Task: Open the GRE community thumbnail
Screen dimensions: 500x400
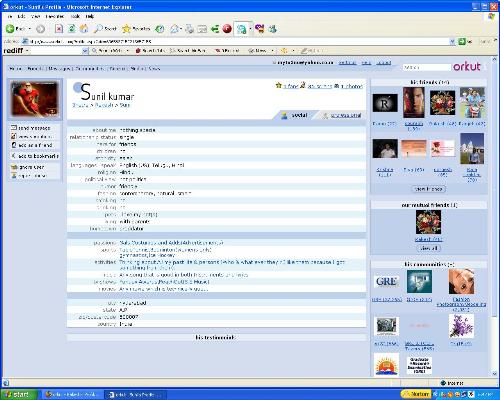Action: pyautogui.click(x=386, y=282)
